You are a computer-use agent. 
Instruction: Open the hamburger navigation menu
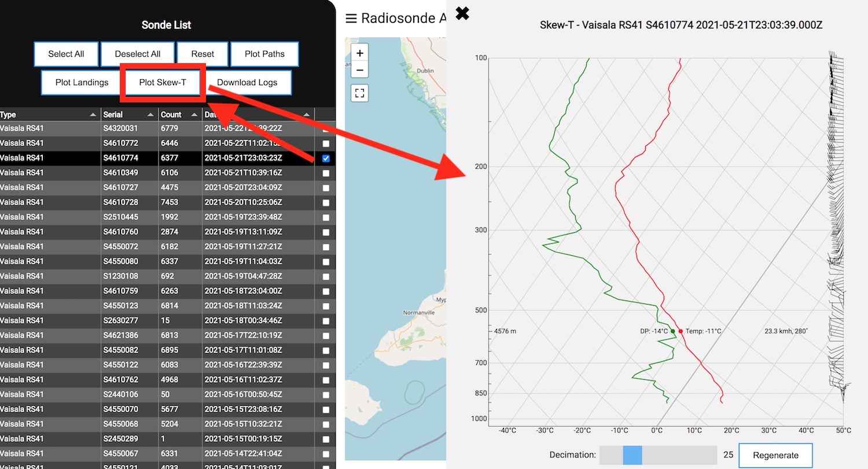point(350,18)
